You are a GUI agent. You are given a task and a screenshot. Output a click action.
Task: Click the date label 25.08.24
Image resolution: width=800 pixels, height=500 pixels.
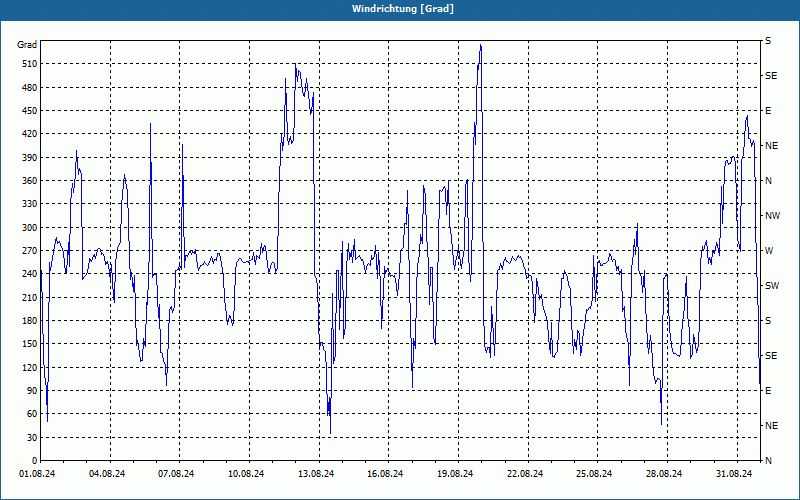pyautogui.click(x=594, y=474)
